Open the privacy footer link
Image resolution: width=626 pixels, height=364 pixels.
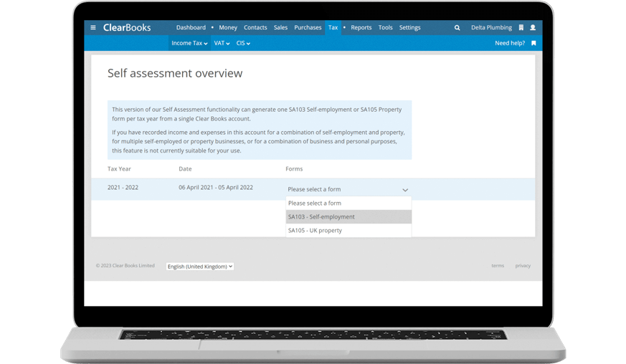coord(523,266)
